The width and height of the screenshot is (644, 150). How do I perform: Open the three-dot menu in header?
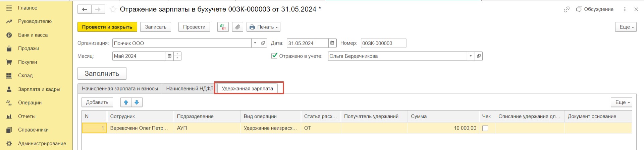click(625, 9)
